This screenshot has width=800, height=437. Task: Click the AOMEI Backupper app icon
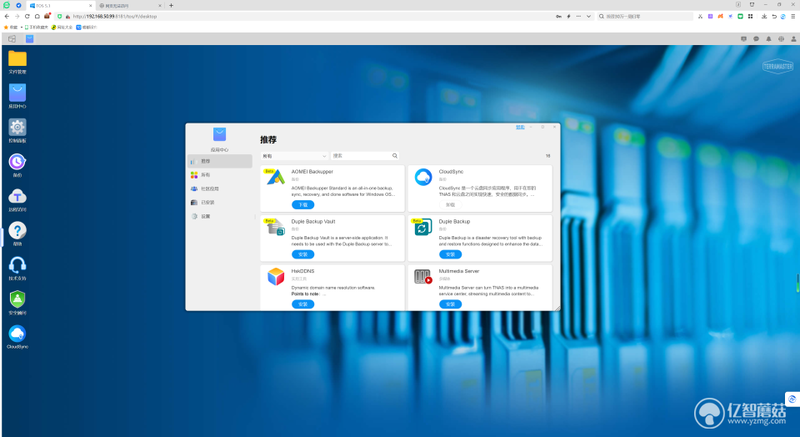pyautogui.click(x=276, y=177)
